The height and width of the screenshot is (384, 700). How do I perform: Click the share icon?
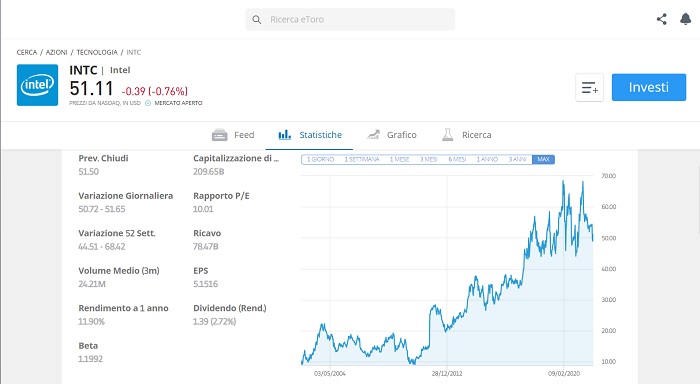point(662,19)
